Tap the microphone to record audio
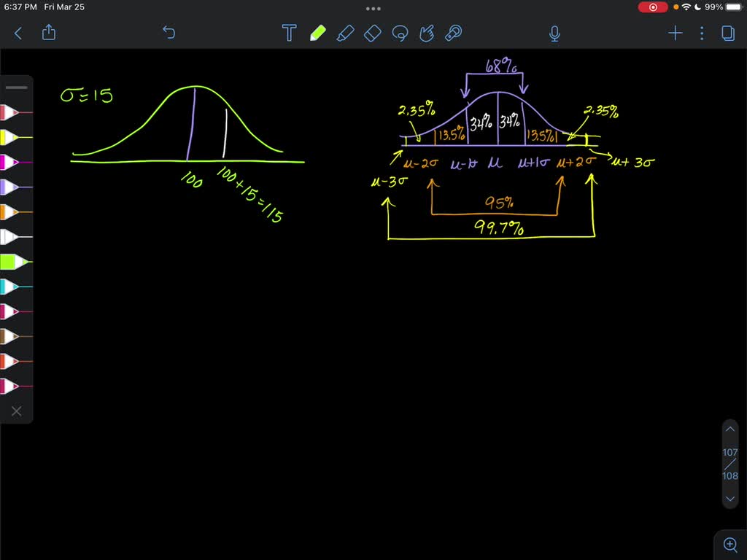 coord(554,33)
